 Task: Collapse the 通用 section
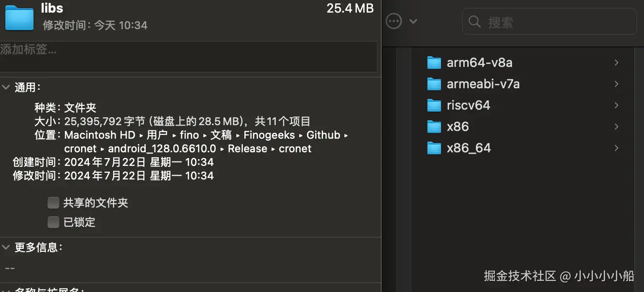(6, 87)
